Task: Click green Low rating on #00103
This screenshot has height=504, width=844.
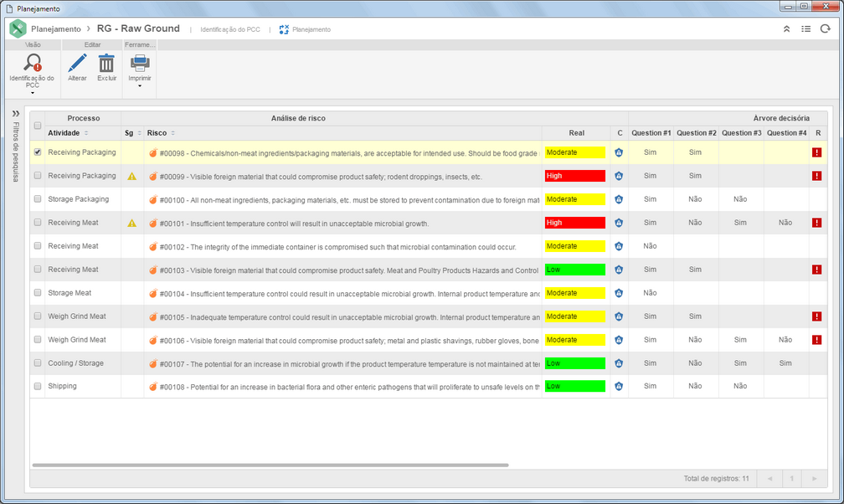Action: 575,270
